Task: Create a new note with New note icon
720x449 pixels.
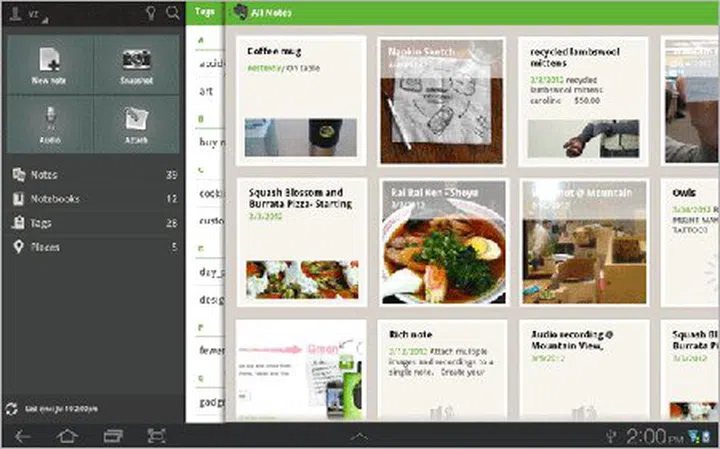Action: click(49, 66)
